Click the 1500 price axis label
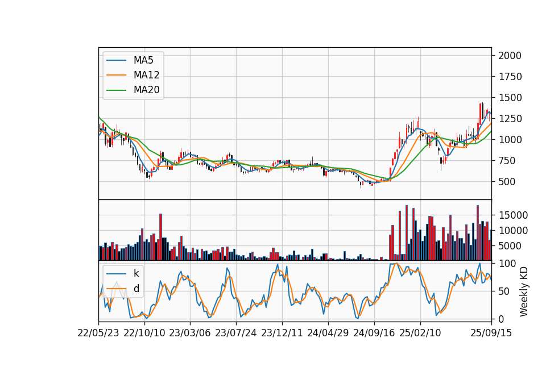Viewport: 546px width, 392px height. [x=510, y=98]
